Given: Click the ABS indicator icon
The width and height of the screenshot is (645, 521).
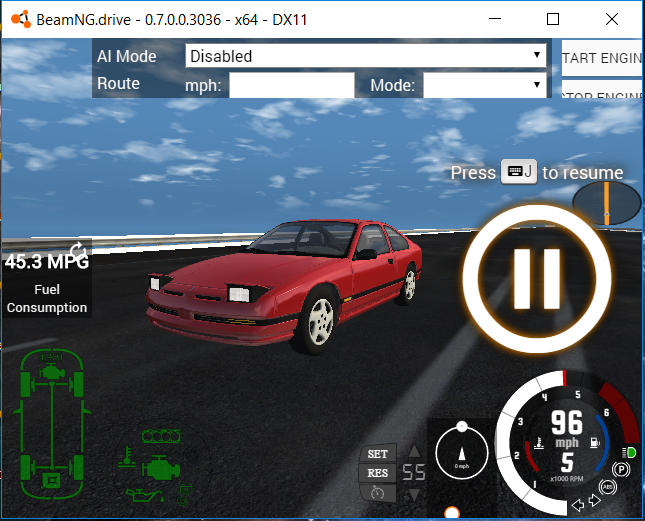Looking at the screenshot, I should [608, 487].
